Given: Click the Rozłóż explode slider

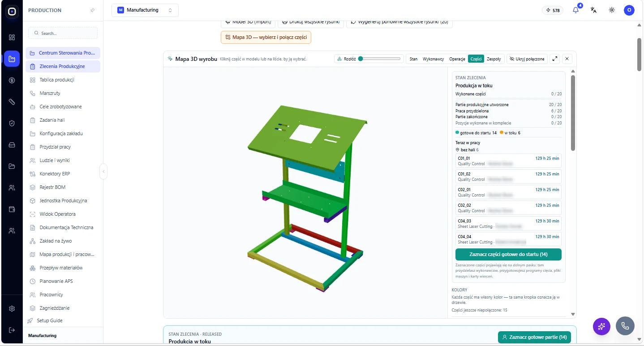Looking at the screenshot, I should 380,59.
